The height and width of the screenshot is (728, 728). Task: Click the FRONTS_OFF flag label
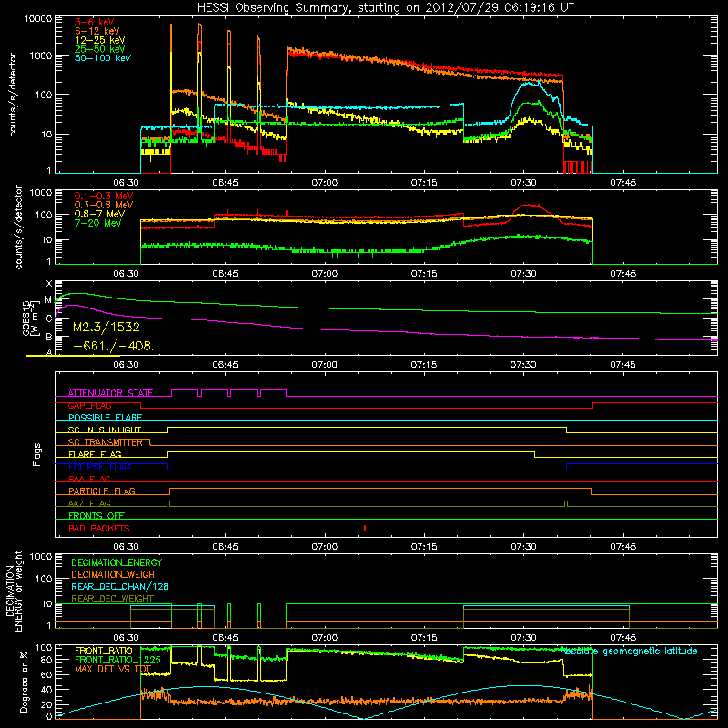[x=96, y=516]
